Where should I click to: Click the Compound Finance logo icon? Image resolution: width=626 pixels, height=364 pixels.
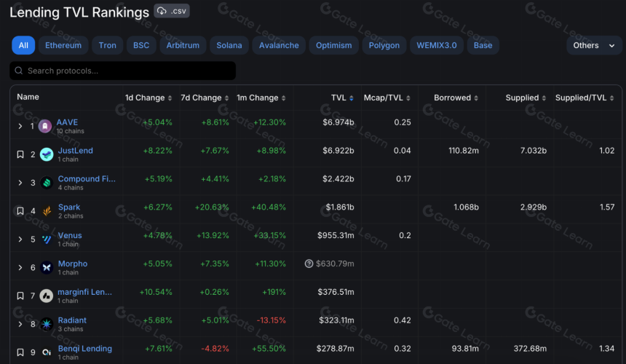pyautogui.click(x=47, y=183)
